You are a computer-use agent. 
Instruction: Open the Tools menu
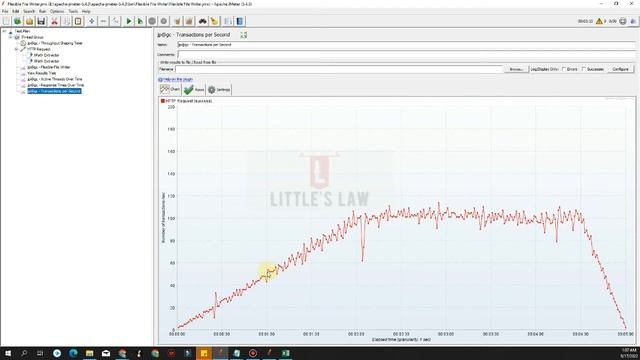click(73, 11)
